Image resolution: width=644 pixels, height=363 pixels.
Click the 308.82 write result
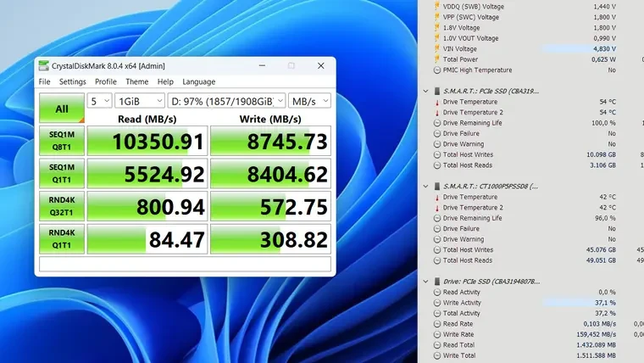(x=270, y=239)
